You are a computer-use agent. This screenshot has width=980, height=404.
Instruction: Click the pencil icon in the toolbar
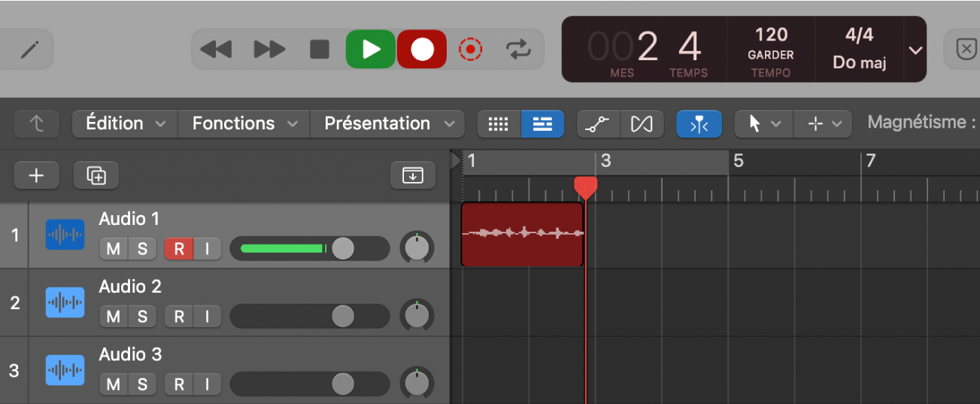(x=29, y=50)
